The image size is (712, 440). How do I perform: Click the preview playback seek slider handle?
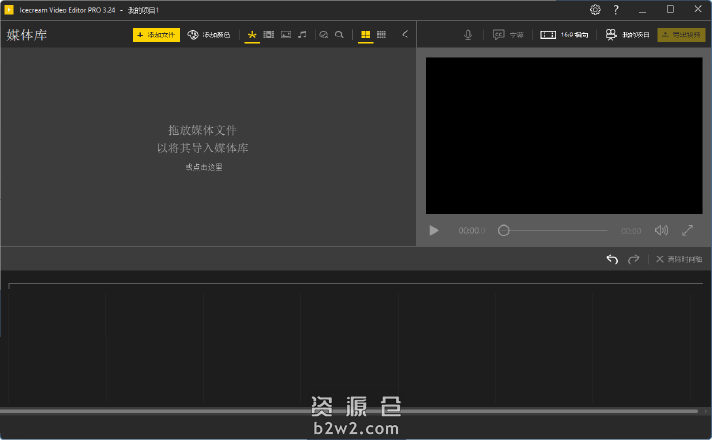(504, 230)
